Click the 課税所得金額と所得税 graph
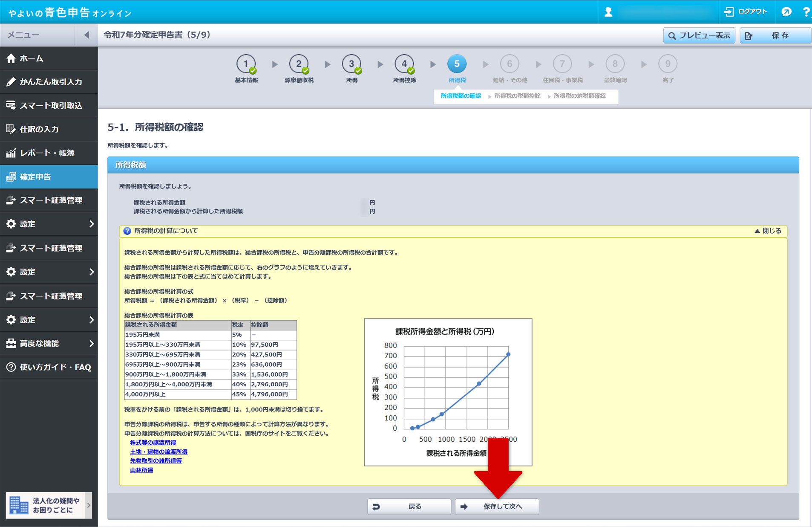 448,392
